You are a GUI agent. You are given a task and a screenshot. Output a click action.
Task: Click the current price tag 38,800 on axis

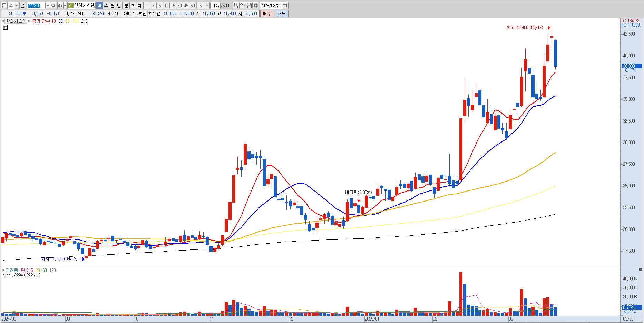[x=632, y=66]
